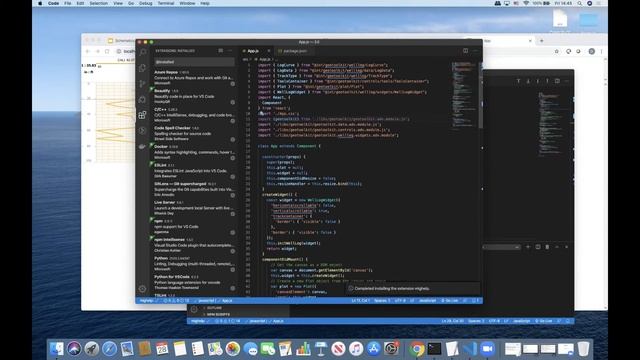Click the notifications bell in status bar
Image resolution: width=640 pixels, height=360 pixels.
(x=475, y=301)
